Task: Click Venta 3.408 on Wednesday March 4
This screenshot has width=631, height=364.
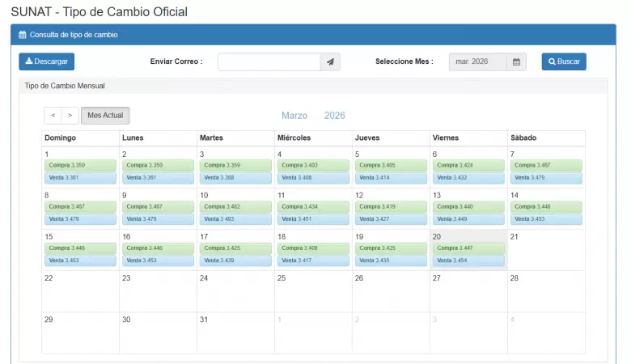Action: tap(313, 178)
